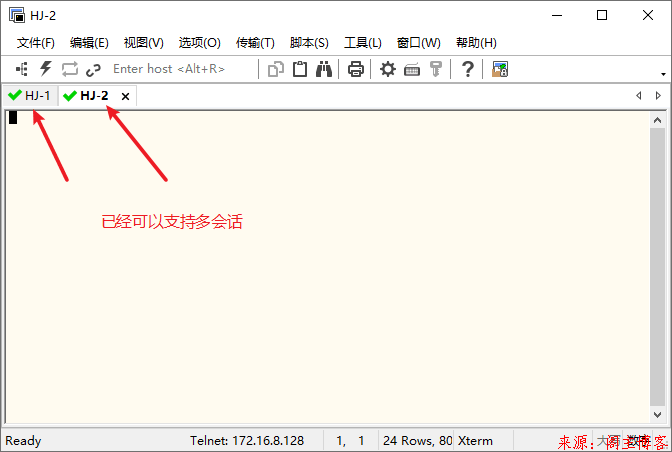672x452 pixels.
Task: Click the 24 Rows, 80 status entry
Action: [417, 441]
